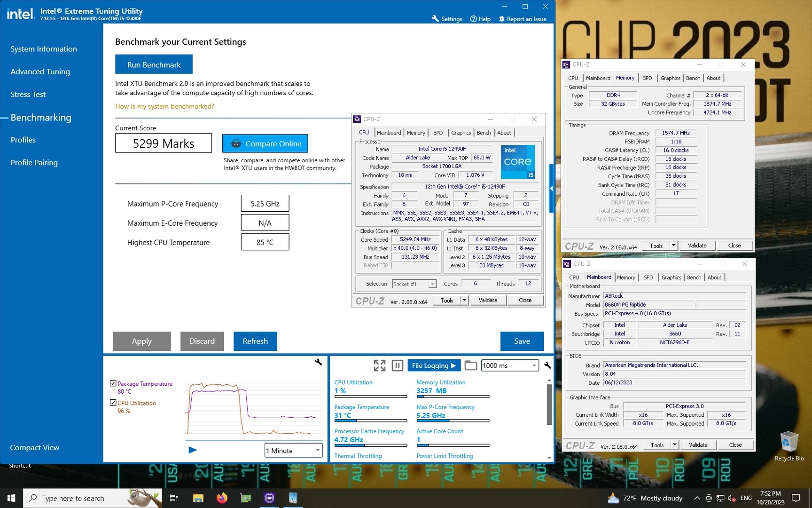Open Profile Pairing section
The height and width of the screenshot is (508, 812).
click(x=34, y=162)
